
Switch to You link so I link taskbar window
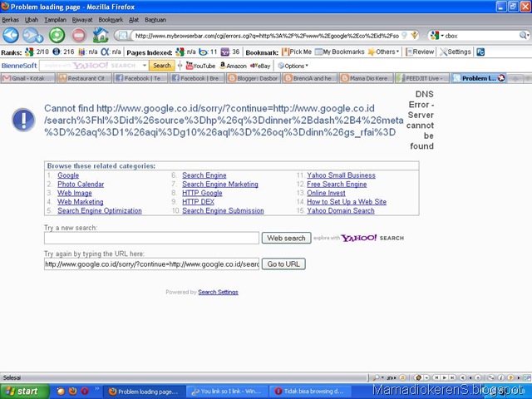tap(227, 392)
